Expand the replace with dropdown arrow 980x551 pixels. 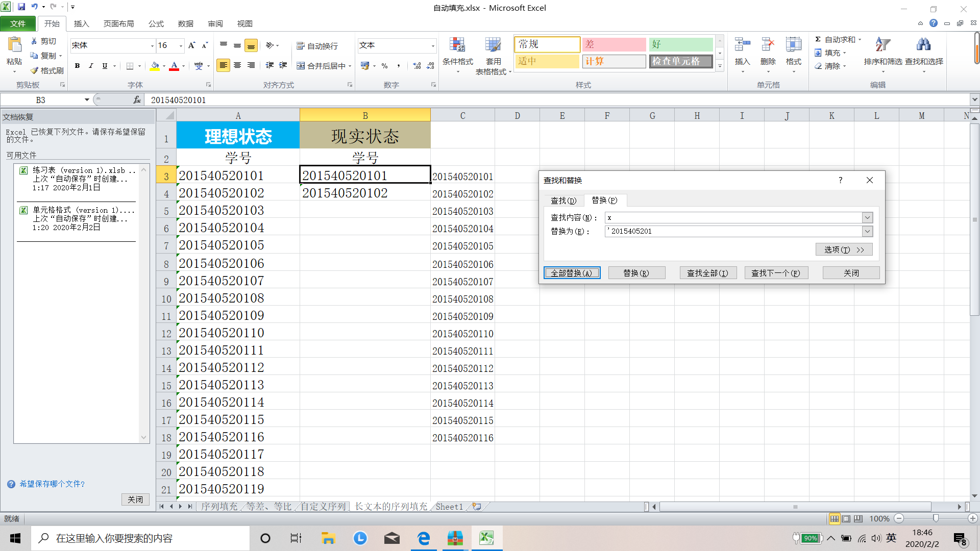click(x=867, y=232)
